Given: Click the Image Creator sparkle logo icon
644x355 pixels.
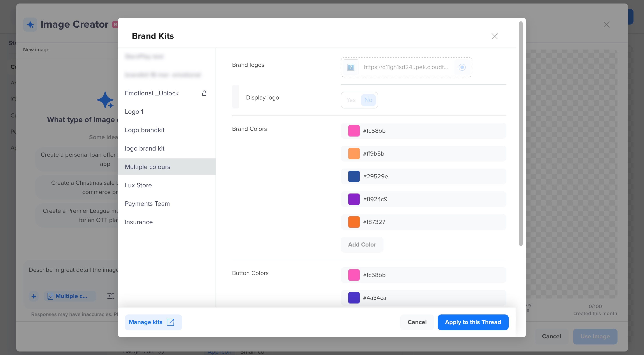Looking at the screenshot, I should [30, 25].
